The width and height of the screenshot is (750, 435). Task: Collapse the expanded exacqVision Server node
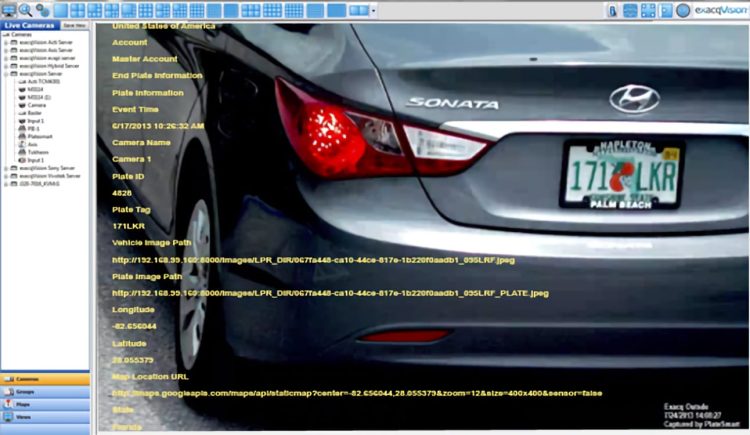[6, 74]
